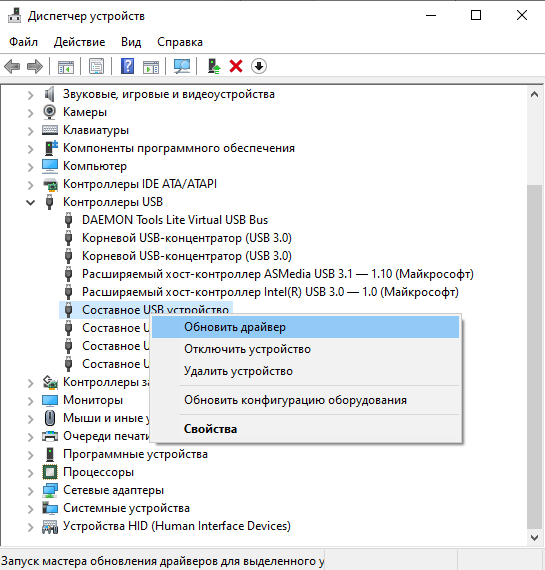The width and height of the screenshot is (545, 570).
Task: Expand the Процессоры category
Action: click(x=31, y=473)
